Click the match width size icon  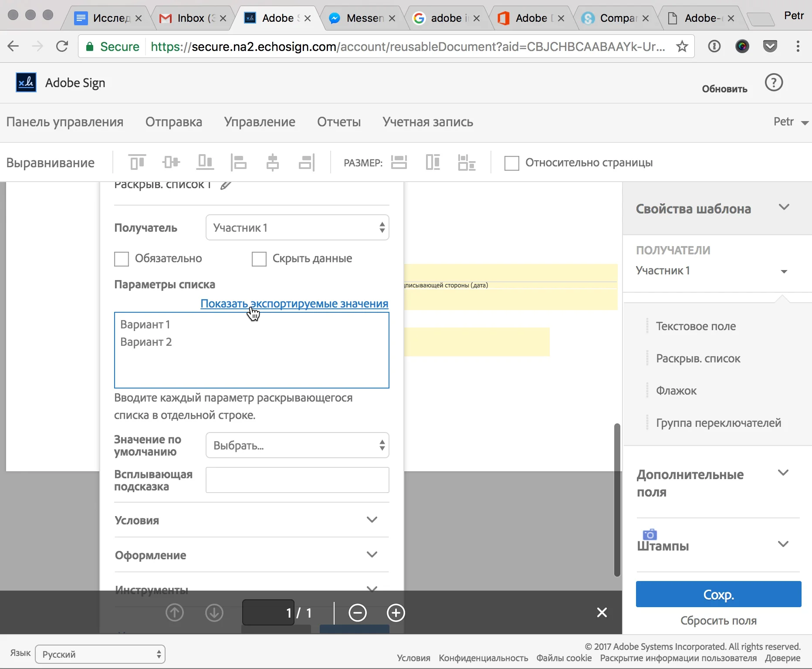click(399, 162)
